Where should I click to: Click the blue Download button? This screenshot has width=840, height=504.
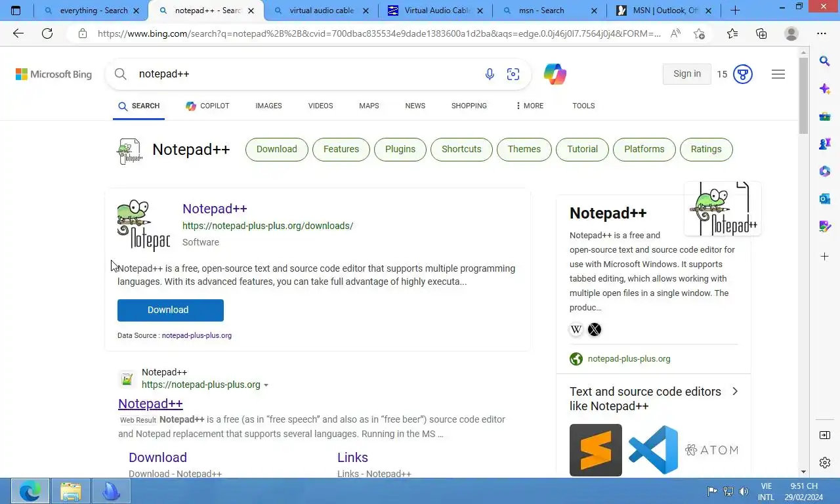(171, 310)
